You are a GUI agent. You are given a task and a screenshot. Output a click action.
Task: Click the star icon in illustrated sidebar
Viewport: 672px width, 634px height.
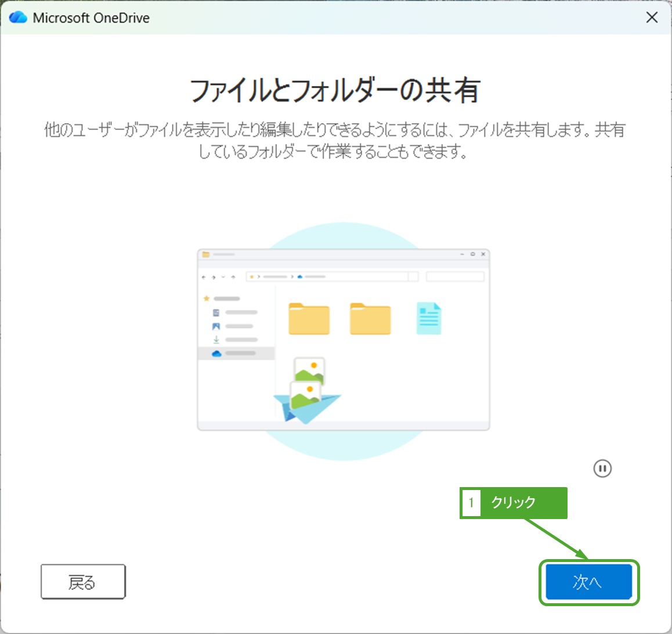(x=206, y=298)
